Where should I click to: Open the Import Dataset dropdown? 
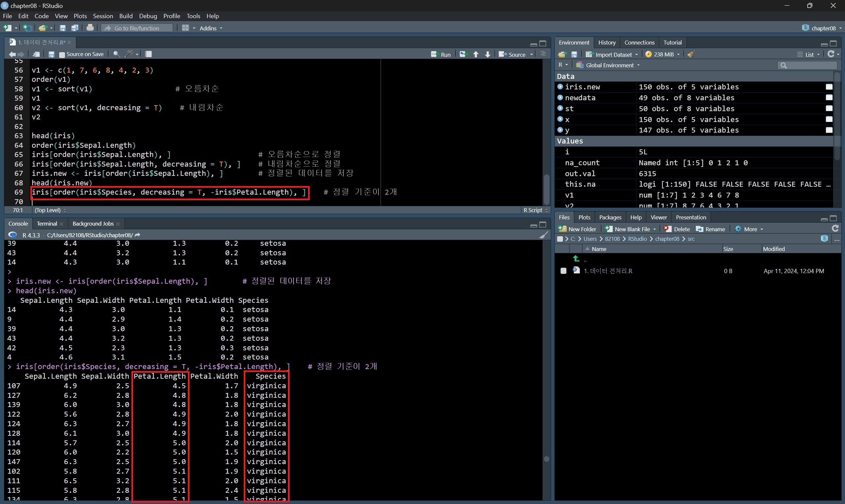coord(613,54)
